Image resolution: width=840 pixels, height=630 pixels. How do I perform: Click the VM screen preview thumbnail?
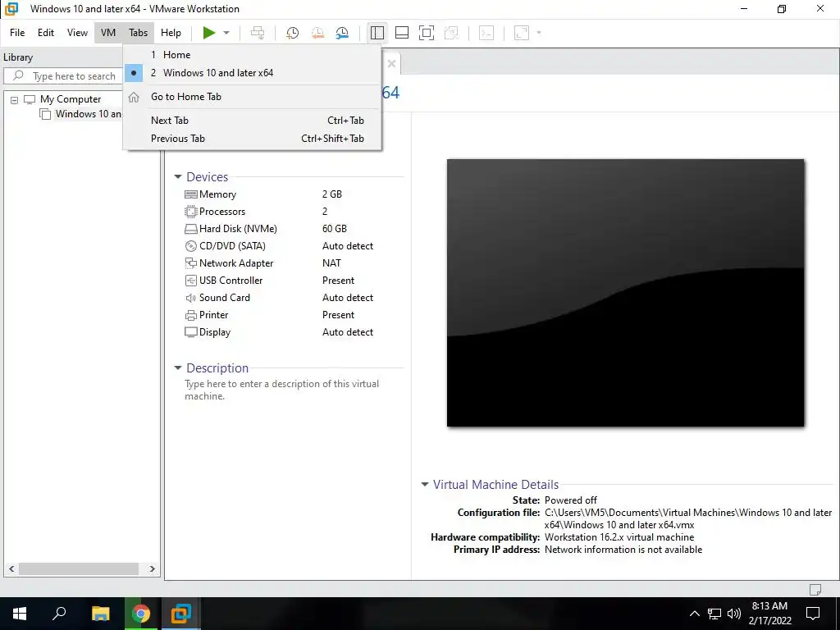tap(625, 293)
